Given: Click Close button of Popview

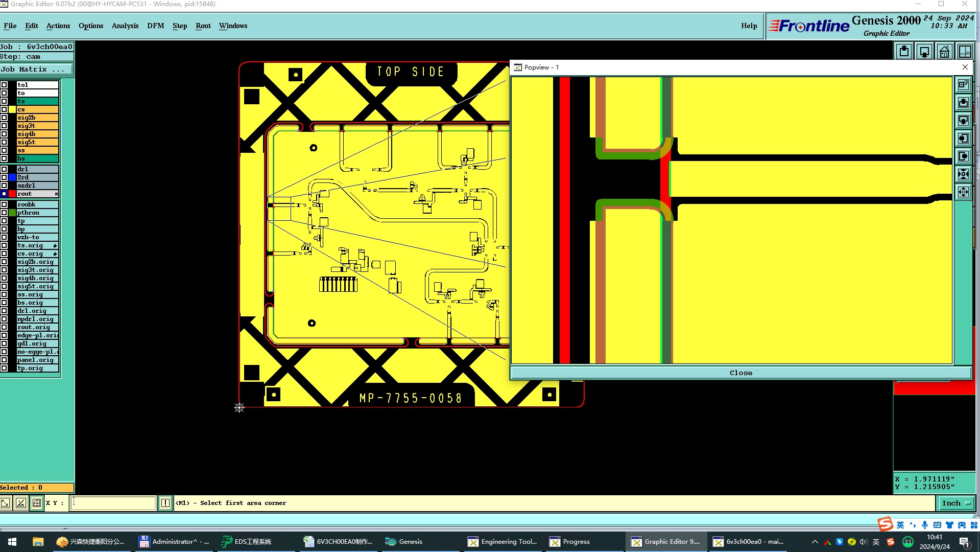Looking at the screenshot, I should 740,373.
